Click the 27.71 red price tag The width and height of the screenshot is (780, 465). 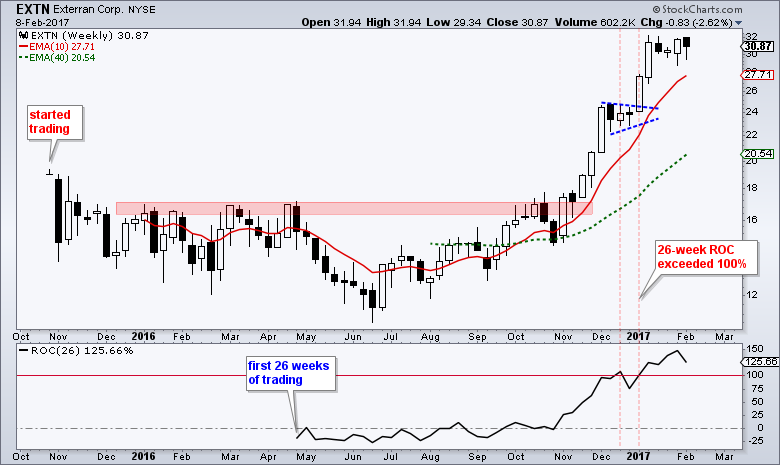click(x=758, y=75)
